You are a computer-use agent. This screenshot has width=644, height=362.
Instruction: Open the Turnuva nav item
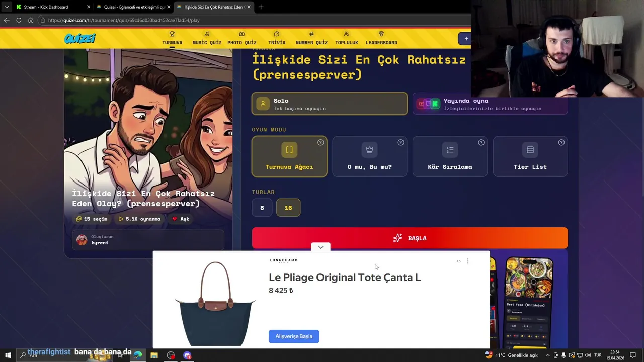click(x=172, y=38)
